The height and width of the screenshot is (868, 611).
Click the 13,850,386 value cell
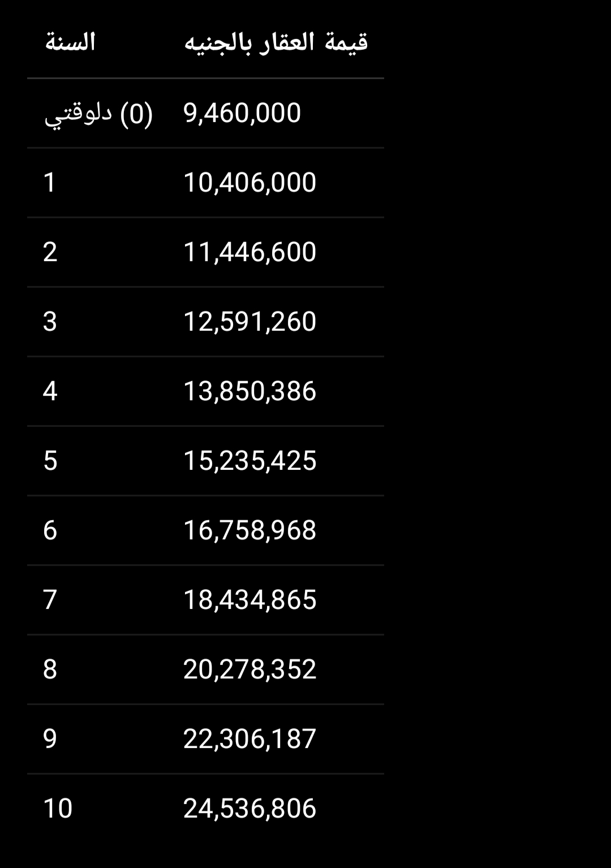[x=249, y=391]
